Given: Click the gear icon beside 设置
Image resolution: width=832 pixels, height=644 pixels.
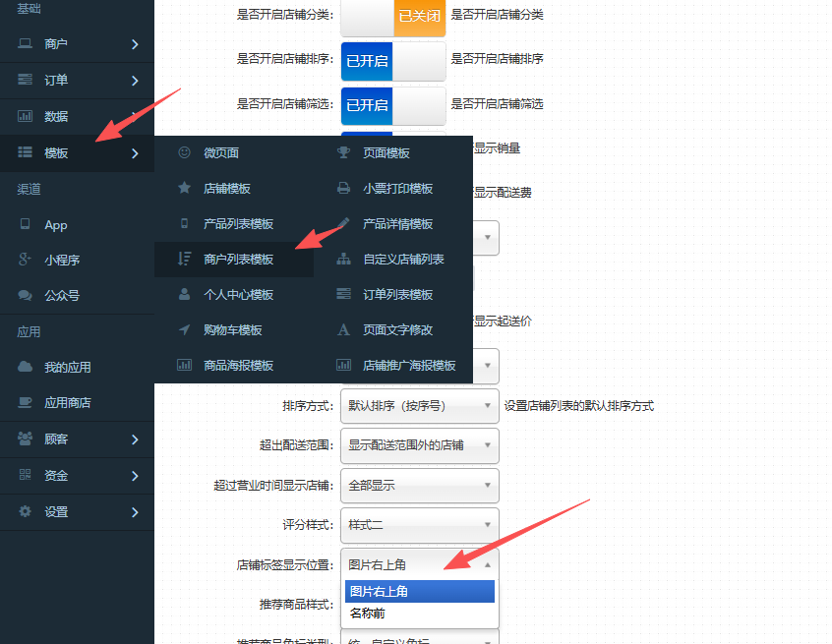Looking at the screenshot, I should [26, 511].
